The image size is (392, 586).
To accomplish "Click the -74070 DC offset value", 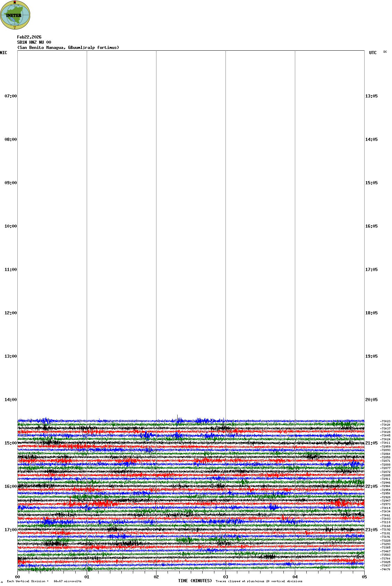I will click(x=385, y=569).
